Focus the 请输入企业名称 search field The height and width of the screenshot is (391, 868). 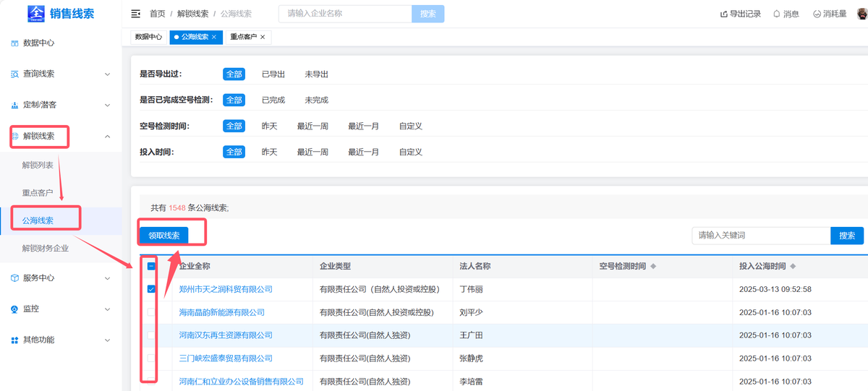click(x=345, y=14)
